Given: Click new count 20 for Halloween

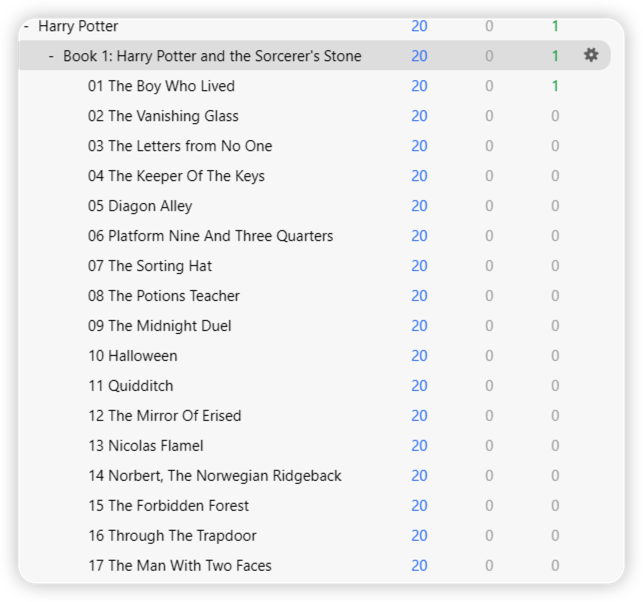Looking at the screenshot, I should point(419,356).
